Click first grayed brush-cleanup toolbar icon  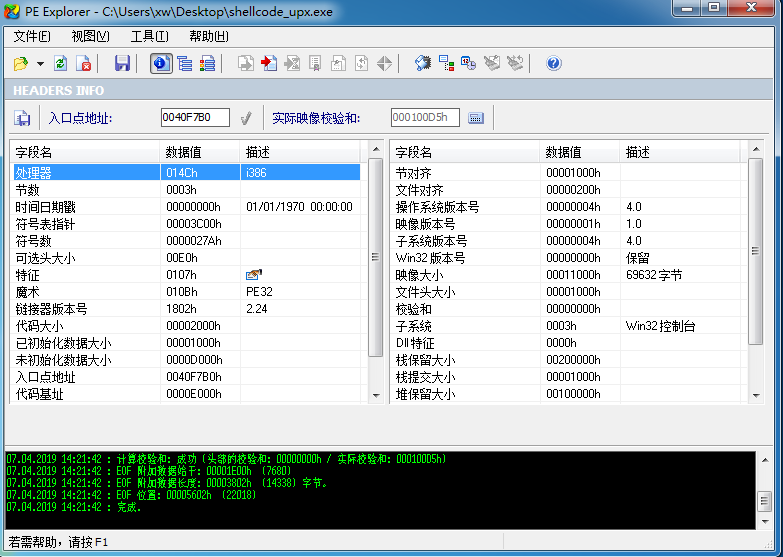(492, 63)
